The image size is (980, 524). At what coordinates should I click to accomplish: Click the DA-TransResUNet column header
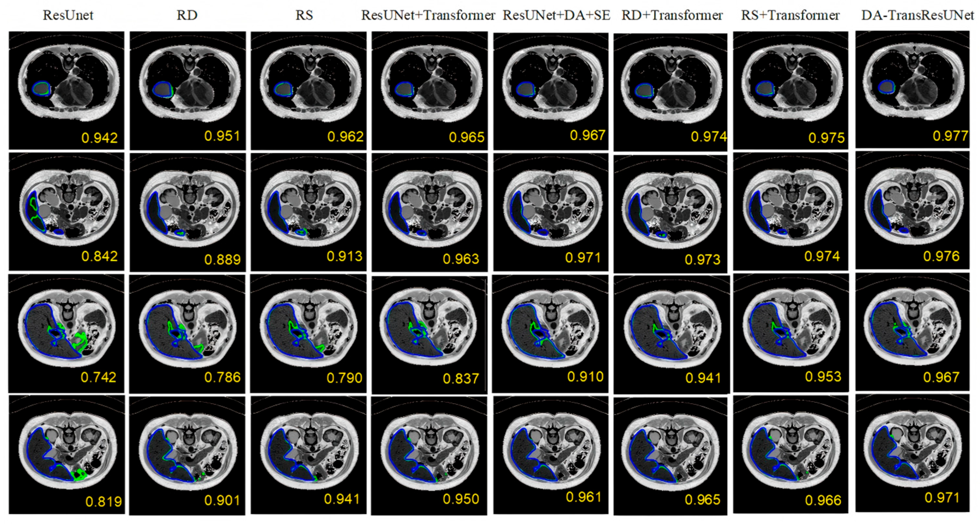tap(918, 15)
